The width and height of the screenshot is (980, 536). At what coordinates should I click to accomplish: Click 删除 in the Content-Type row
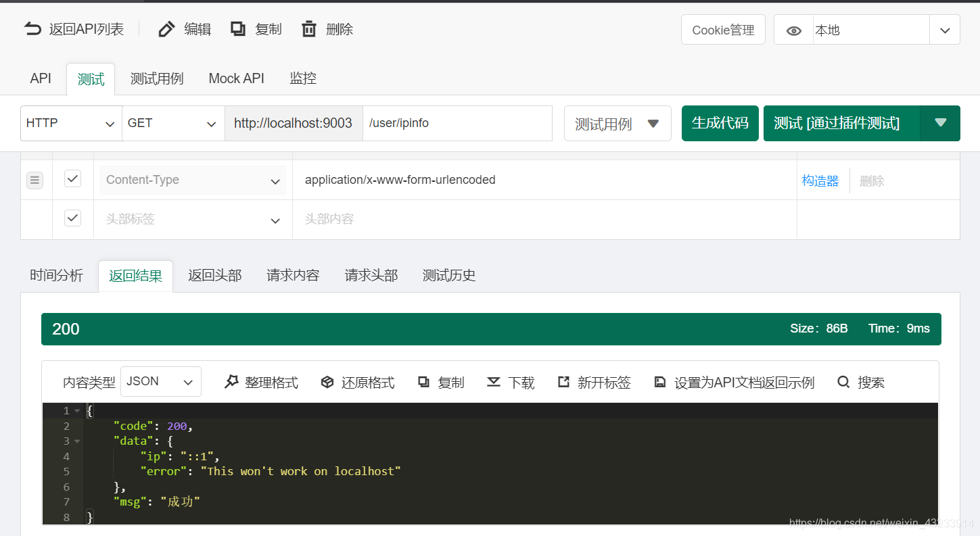(872, 181)
